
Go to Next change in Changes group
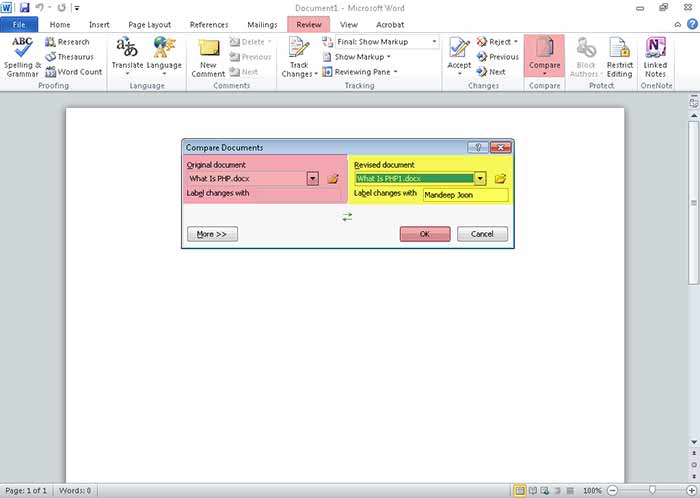coord(491,72)
